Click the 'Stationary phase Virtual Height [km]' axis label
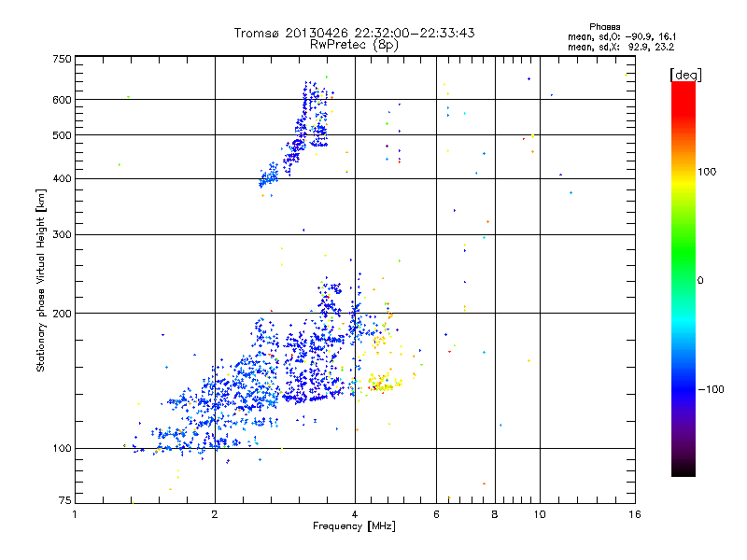Screen dimensions: 747x560 click(x=41, y=281)
